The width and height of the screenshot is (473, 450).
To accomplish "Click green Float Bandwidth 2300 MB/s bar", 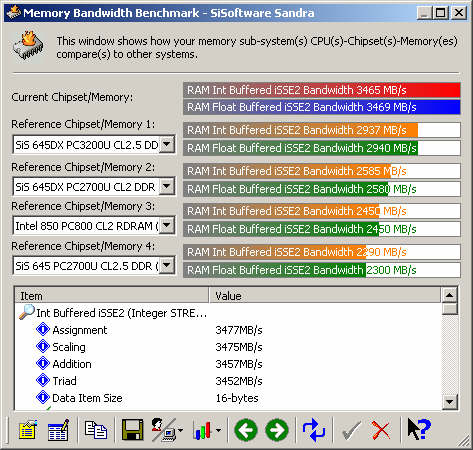I will [x=322, y=270].
